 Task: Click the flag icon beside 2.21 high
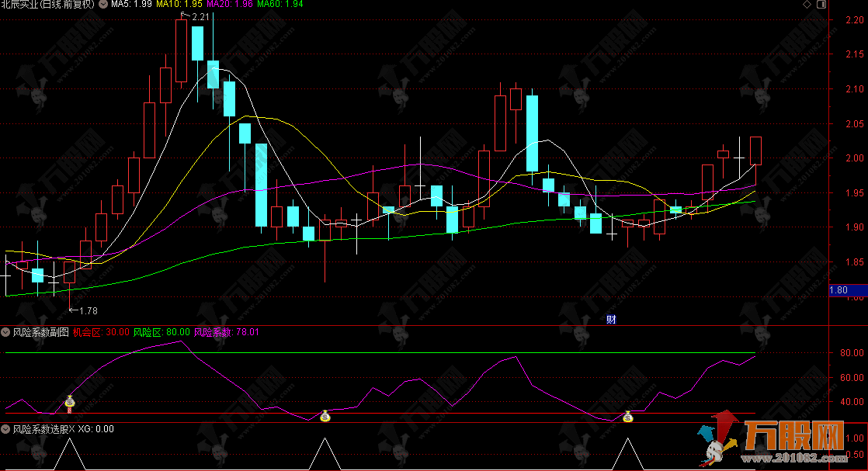pos(184,16)
